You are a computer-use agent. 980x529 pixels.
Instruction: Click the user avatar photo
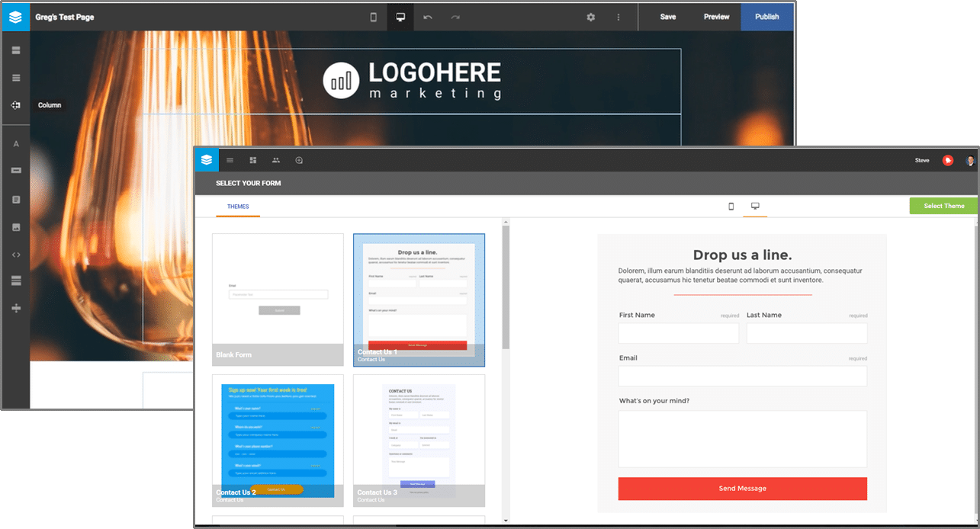click(x=970, y=160)
